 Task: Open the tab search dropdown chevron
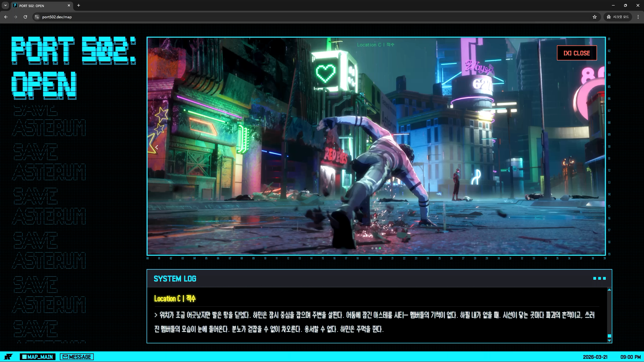5,5
